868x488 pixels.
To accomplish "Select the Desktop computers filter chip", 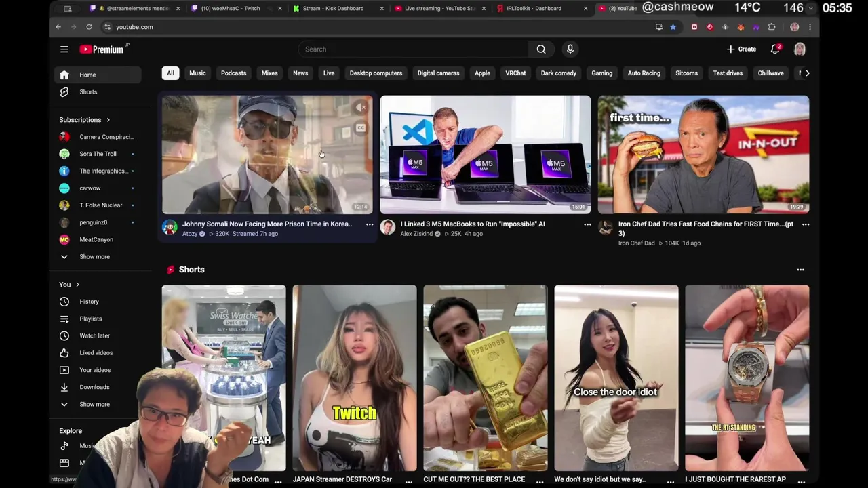I will pyautogui.click(x=376, y=73).
